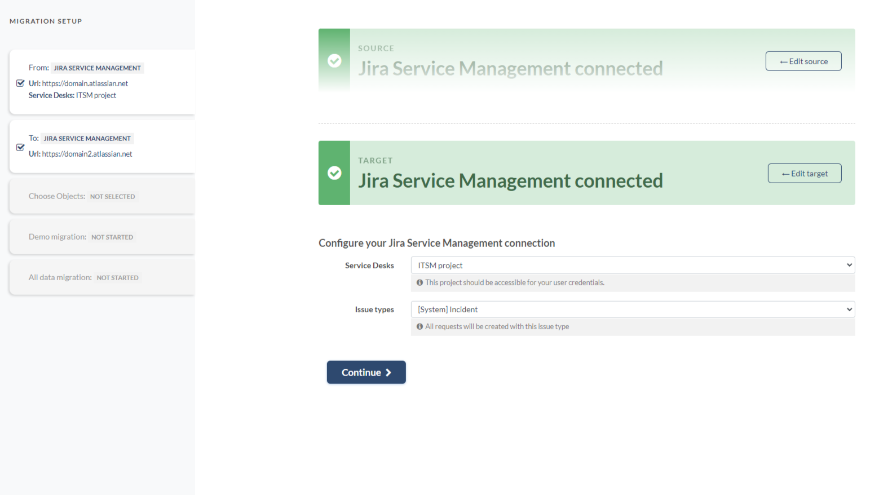Screen dimensions: 870x495
Task: Toggle the checkbox beside the To target card
Action: point(21,146)
